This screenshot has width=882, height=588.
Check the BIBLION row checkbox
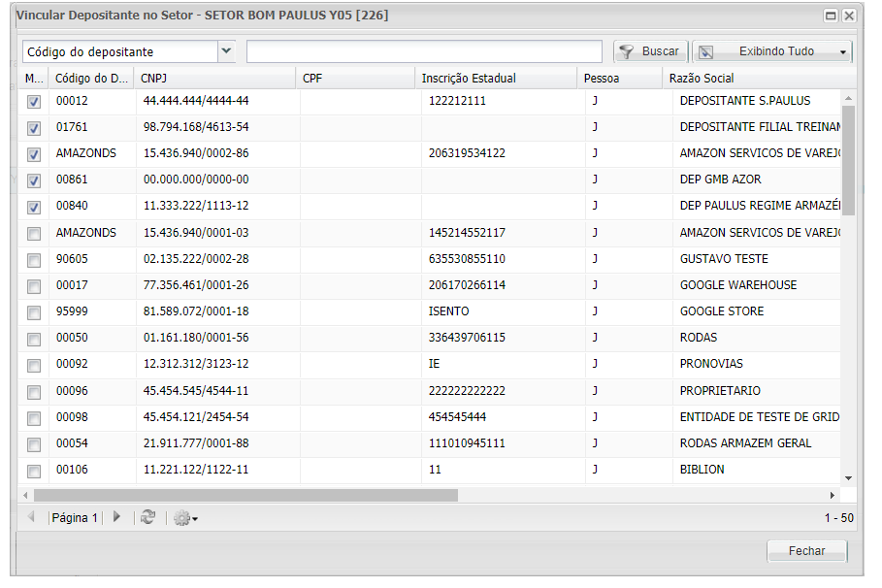[x=34, y=471]
